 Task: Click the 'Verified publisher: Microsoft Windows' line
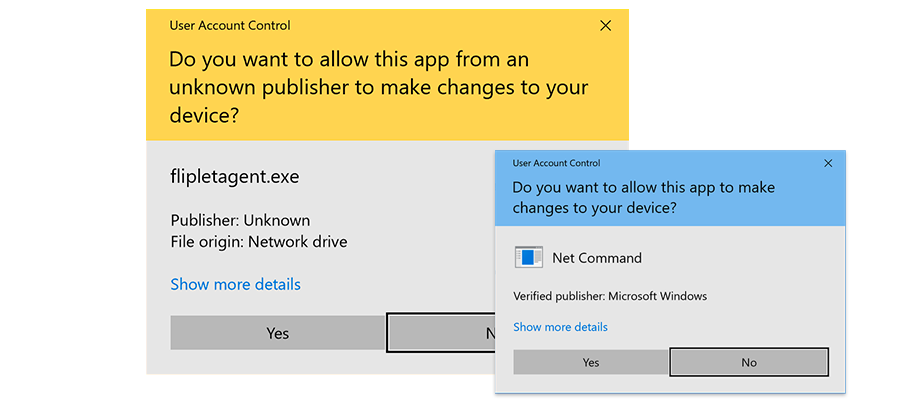[610, 296]
